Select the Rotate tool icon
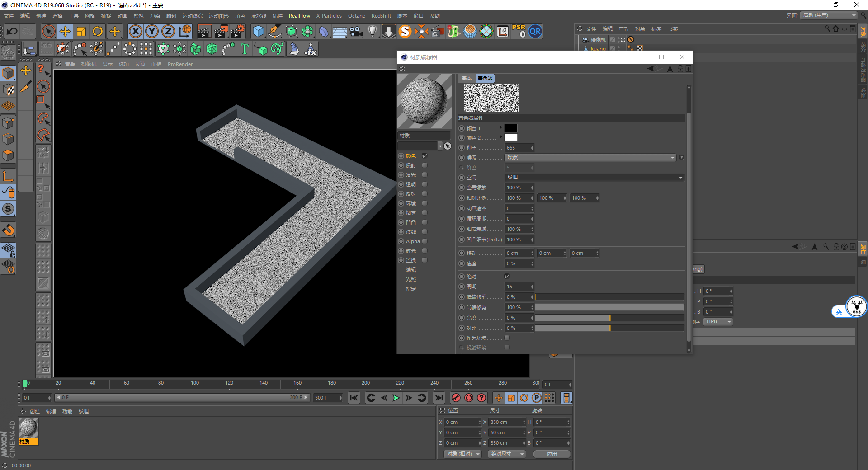The height and width of the screenshot is (470, 868). click(x=98, y=32)
